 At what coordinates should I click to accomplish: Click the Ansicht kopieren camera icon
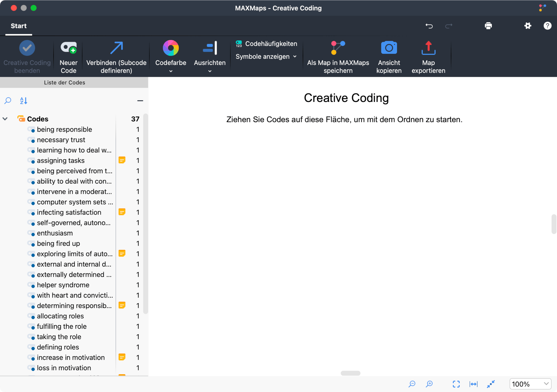coord(389,48)
